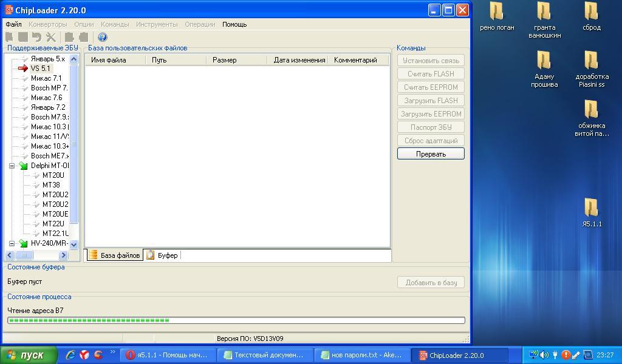
Task: Switch to Текстовый докумен... taskbar window
Action: point(265,355)
